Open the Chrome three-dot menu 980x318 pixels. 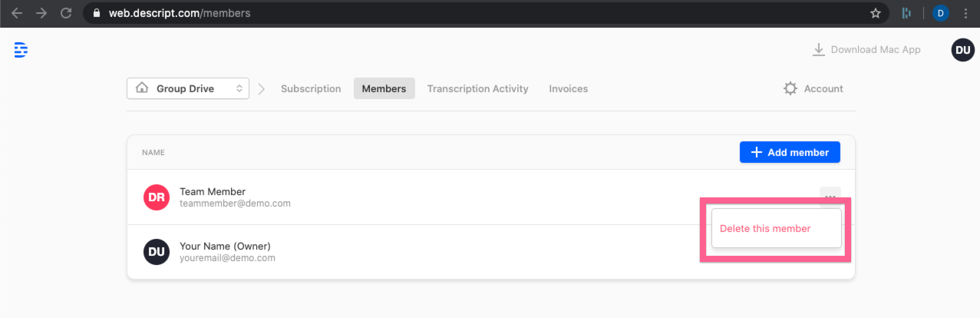(x=965, y=13)
